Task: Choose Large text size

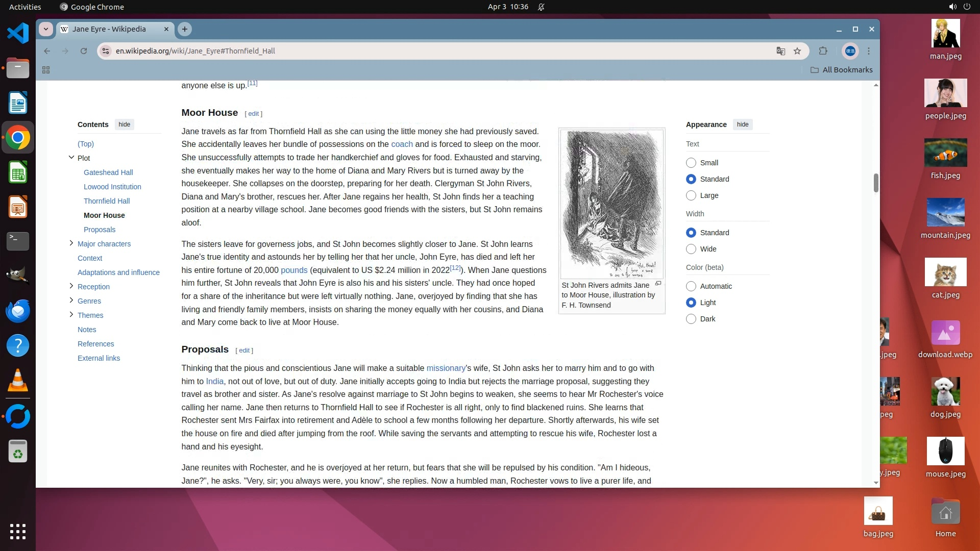Action: click(691, 195)
